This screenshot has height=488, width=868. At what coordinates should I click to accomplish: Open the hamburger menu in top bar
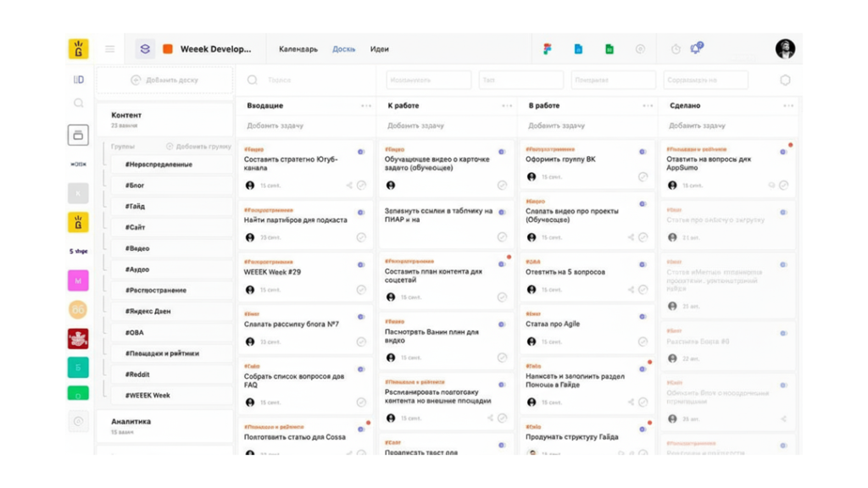(x=110, y=49)
